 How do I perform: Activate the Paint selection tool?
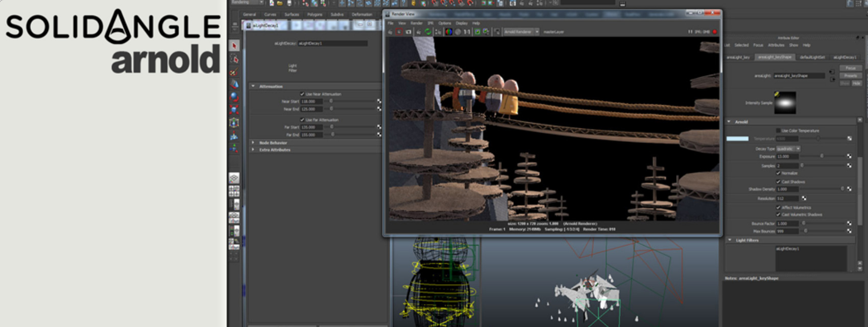point(234,72)
